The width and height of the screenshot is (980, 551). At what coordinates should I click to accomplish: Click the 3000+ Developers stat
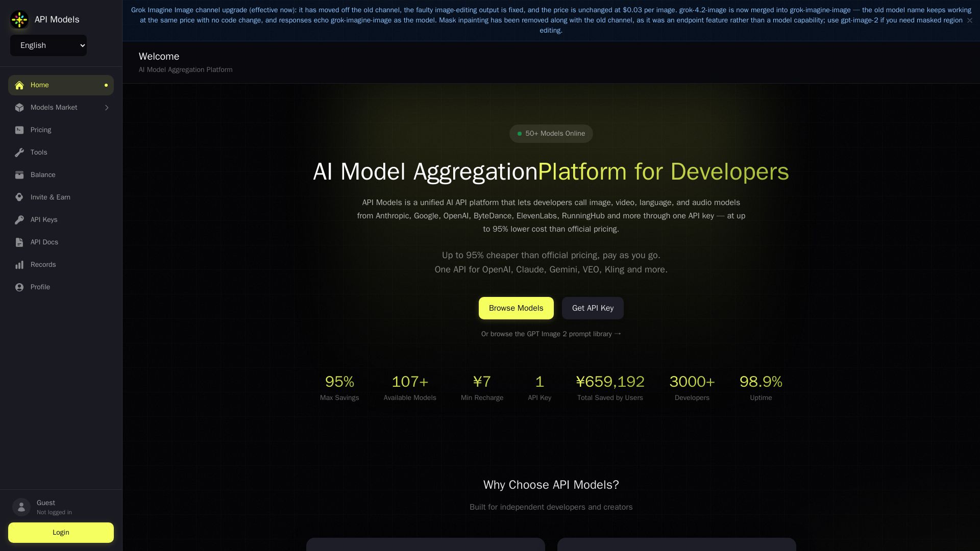(692, 388)
